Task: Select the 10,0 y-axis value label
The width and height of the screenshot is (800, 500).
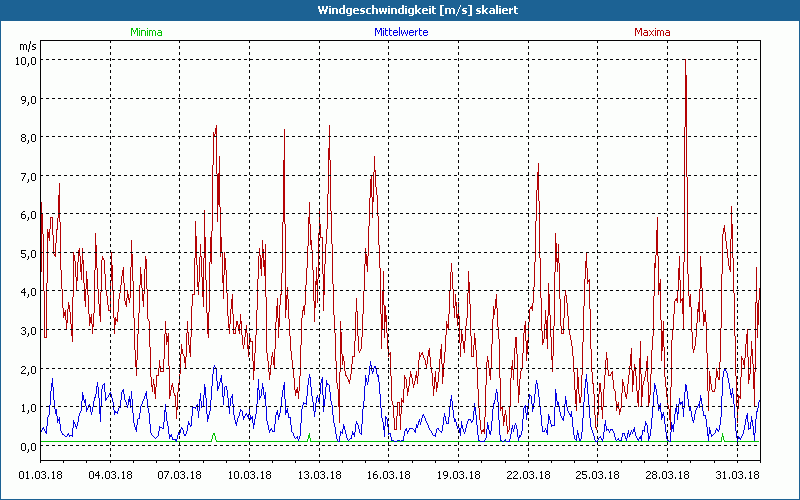Action: (x=26, y=60)
